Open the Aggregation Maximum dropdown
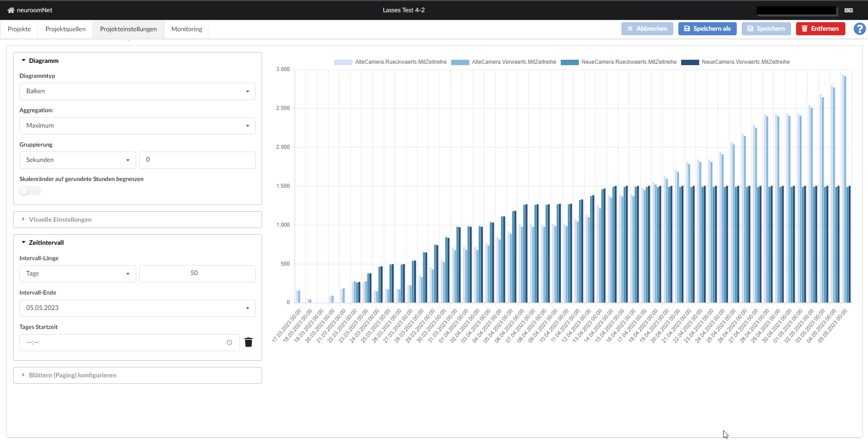The height and width of the screenshot is (443, 868). pyautogui.click(x=138, y=126)
